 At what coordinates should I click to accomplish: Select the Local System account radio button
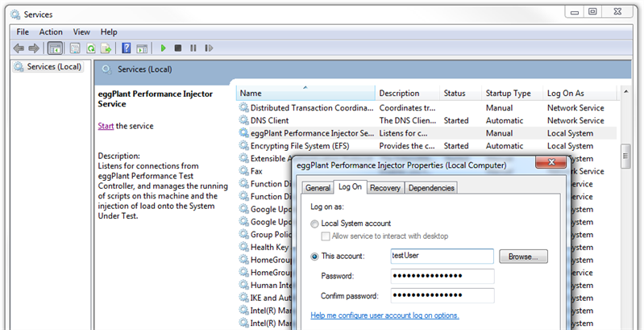314,223
